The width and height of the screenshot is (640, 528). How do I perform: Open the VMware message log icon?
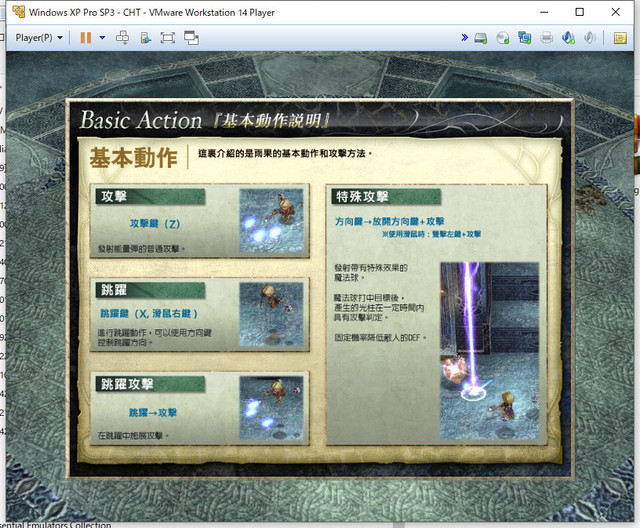click(x=620, y=38)
